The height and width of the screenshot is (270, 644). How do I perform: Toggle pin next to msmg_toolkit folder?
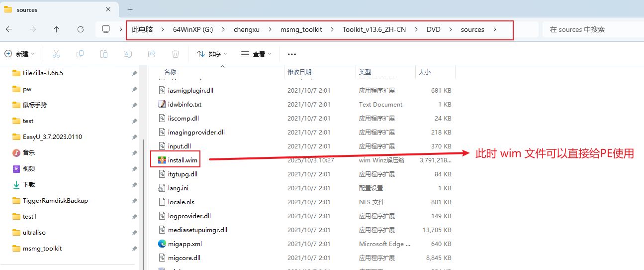point(134,249)
